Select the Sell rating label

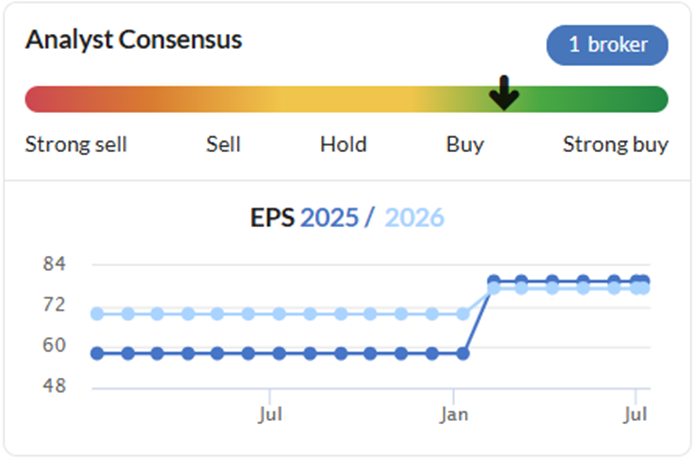(223, 144)
